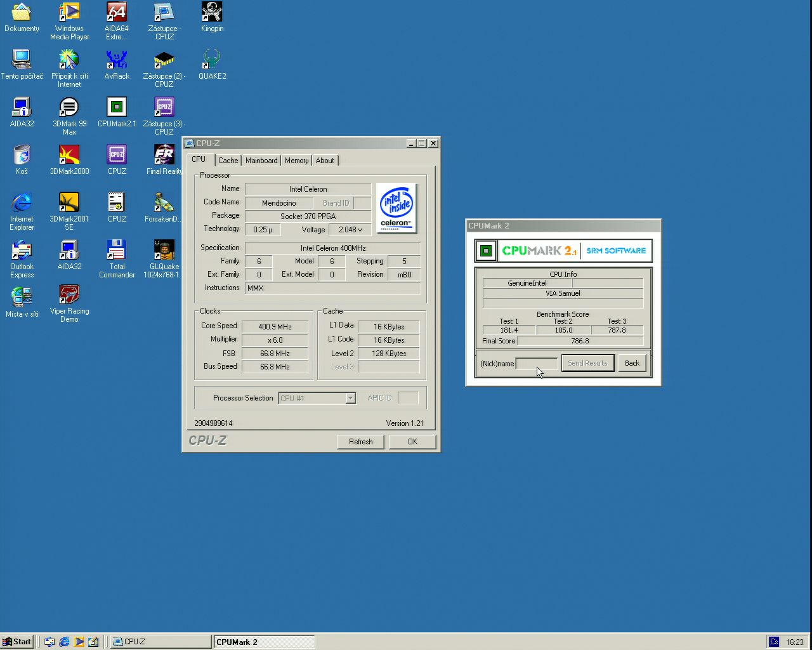812x650 pixels.
Task: Select the CPU tab in CPU-Z
Action: pos(199,159)
